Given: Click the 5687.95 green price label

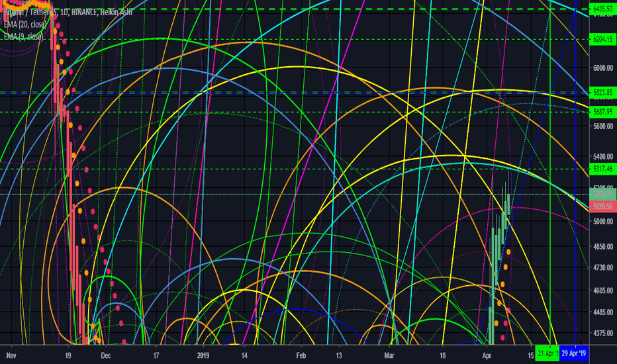Looking at the screenshot, I should [602, 112].
